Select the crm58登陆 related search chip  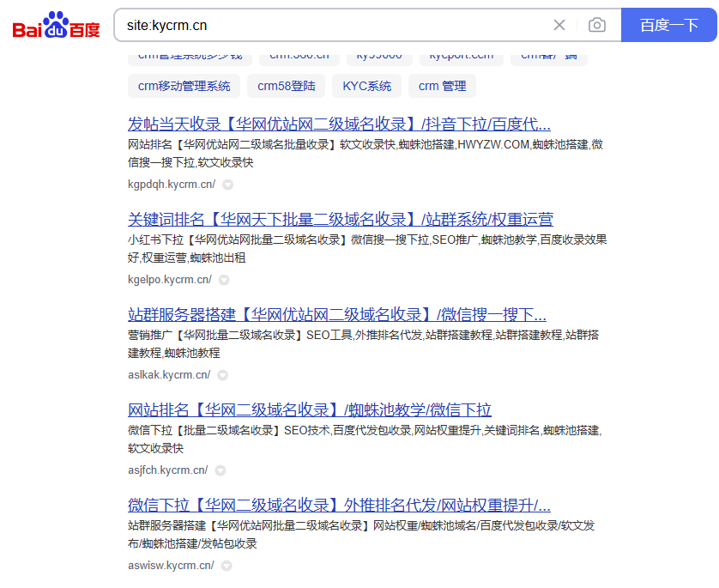tap(286, 86)
